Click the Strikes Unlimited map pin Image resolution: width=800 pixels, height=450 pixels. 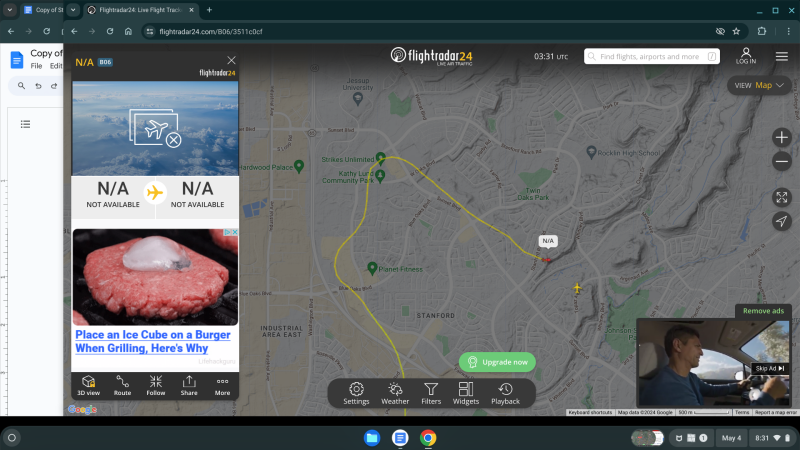tap(380, 158)
